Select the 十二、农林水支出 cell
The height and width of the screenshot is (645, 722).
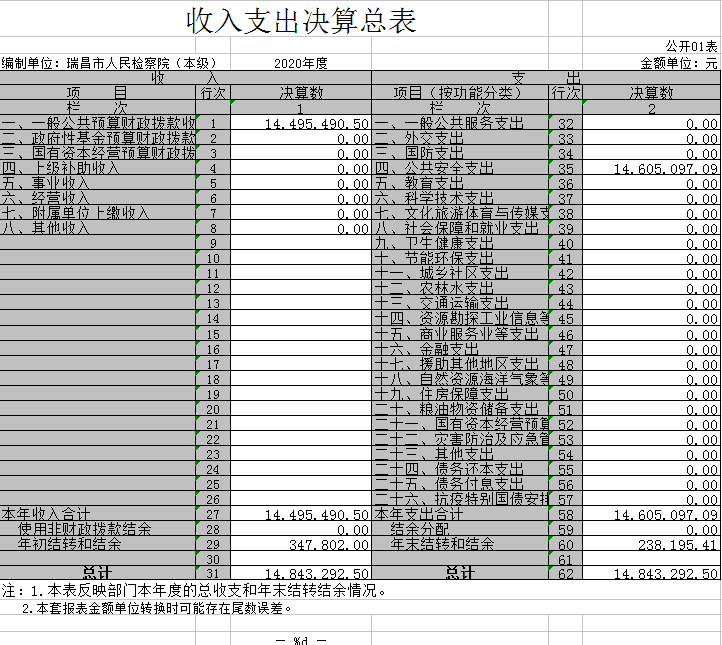460,288
